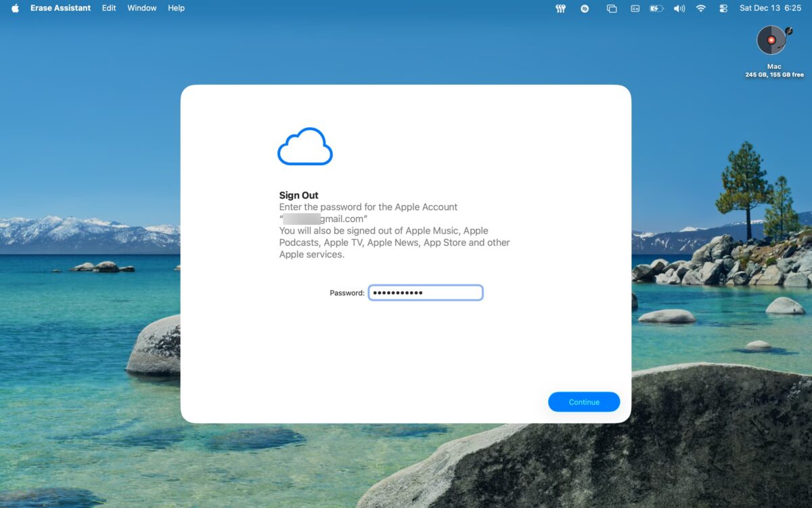Click the iCloud cloud icon
The image size is (812, 508).
[x=305, y=146]
